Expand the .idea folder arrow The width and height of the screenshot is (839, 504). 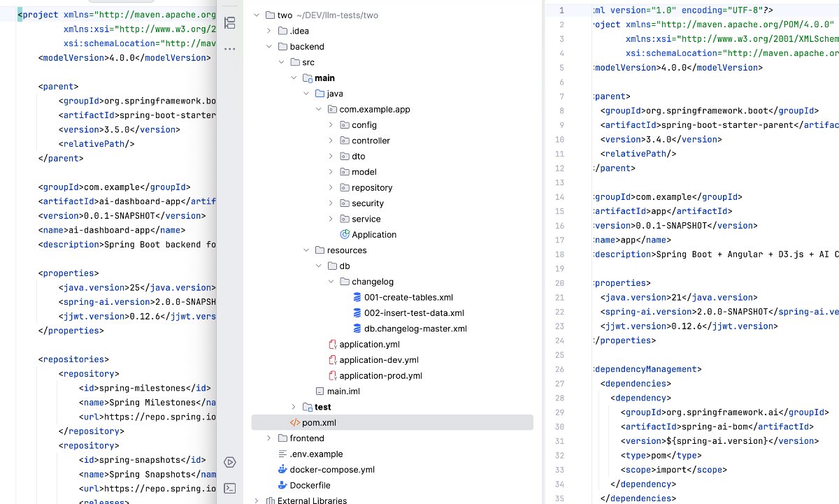coord(269,31)
